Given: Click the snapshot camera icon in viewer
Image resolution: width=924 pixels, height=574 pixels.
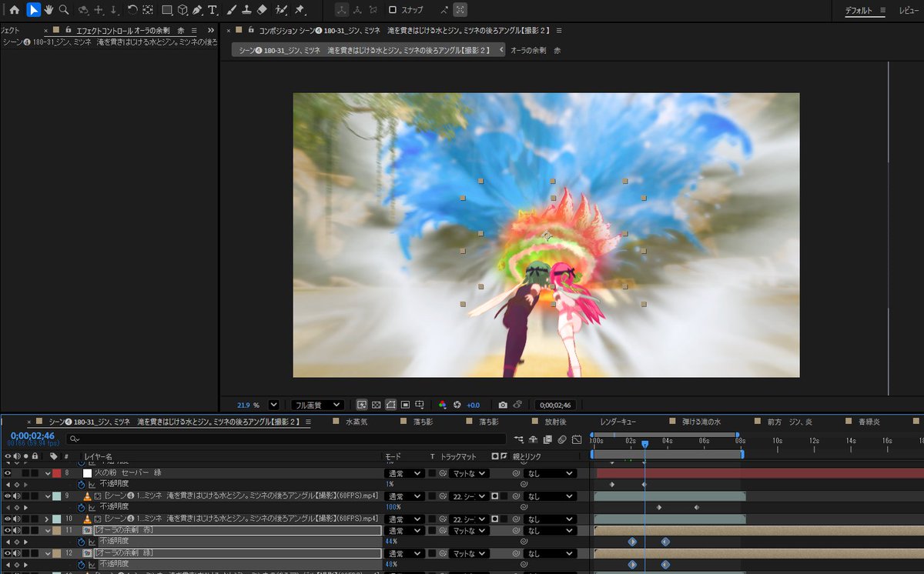Looking at the screenshot, I should (503, 405).
